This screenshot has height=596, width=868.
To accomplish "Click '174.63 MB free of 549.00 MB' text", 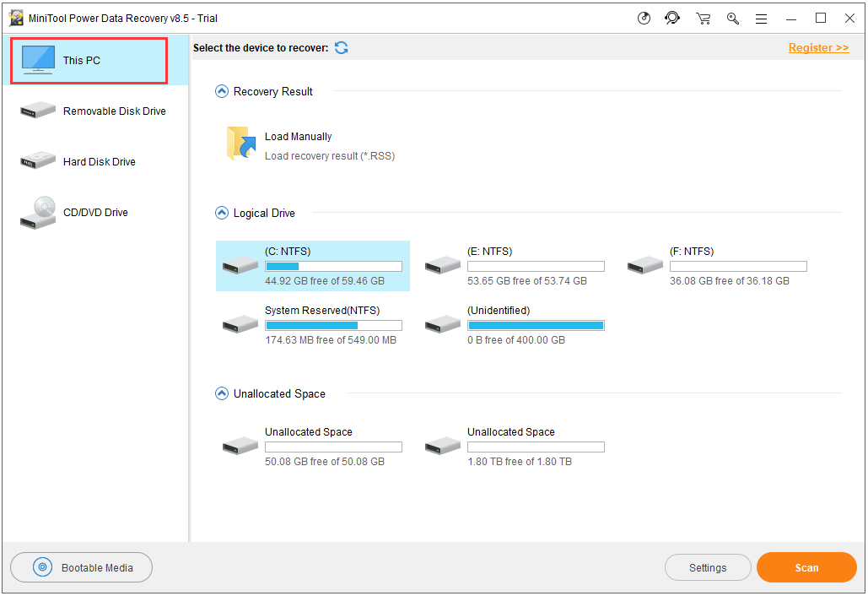I will [x=331, y=340].
